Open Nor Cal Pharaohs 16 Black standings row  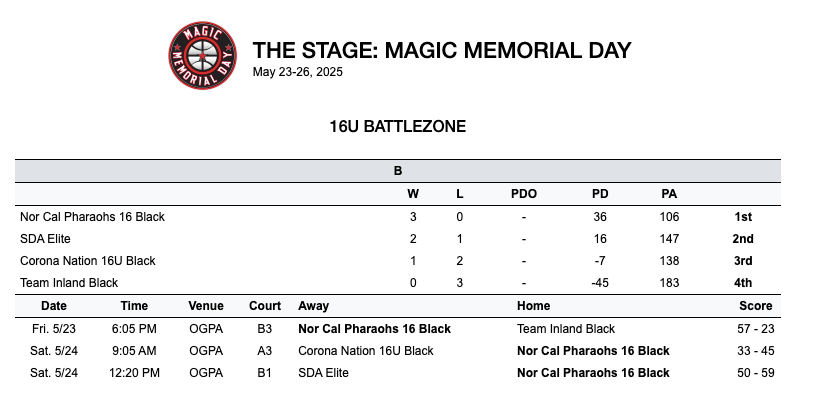pyautogui.click(x=92, y=217)
